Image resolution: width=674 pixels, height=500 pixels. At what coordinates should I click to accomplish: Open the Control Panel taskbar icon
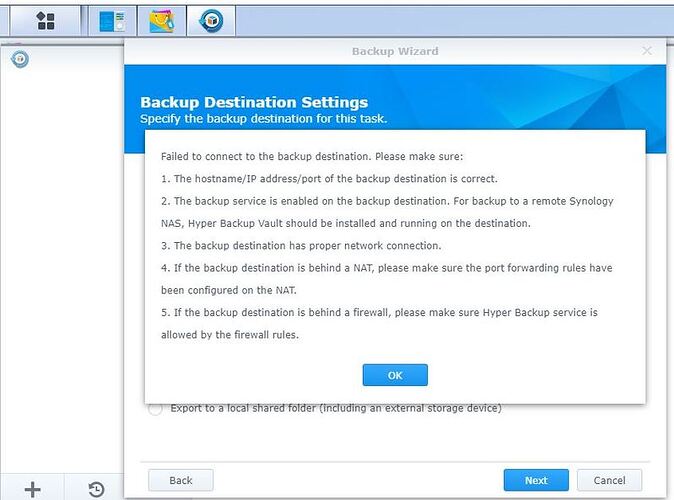coord(112,21)
